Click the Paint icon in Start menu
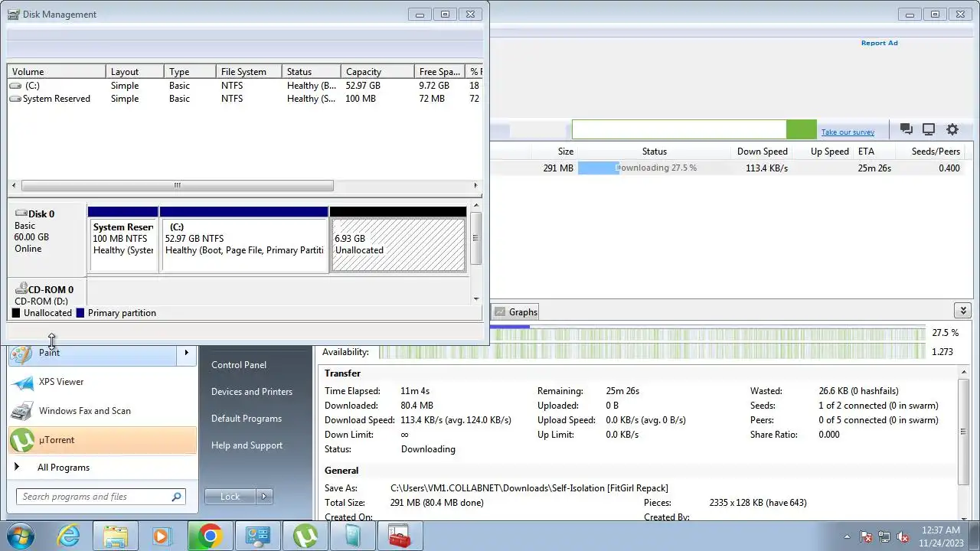Viewport: 980px width, 551px height. pyautogui.click(x=21, y=353)
